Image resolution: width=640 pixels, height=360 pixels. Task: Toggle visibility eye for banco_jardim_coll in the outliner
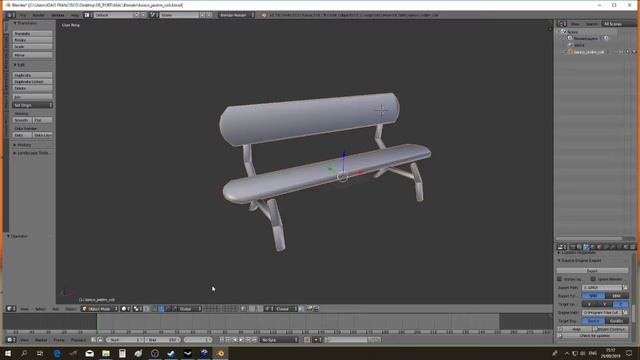(620, 52)
